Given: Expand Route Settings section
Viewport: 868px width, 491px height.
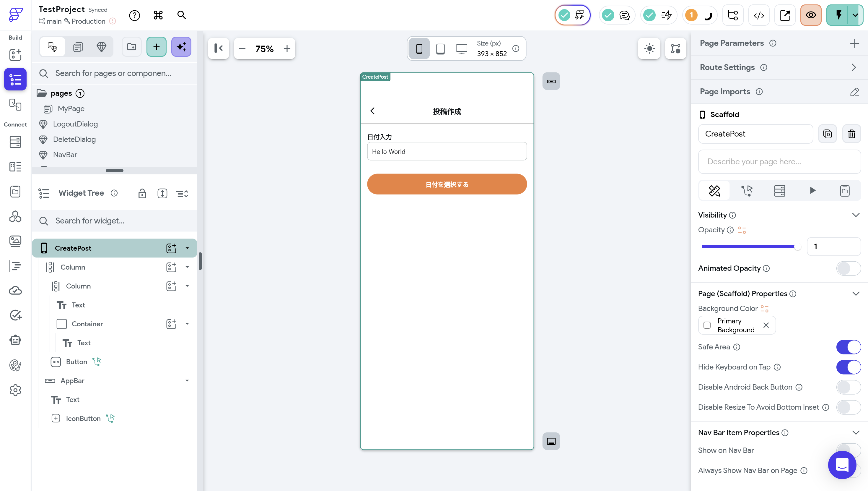Looking at the screenshot, I should coord(854,67).
